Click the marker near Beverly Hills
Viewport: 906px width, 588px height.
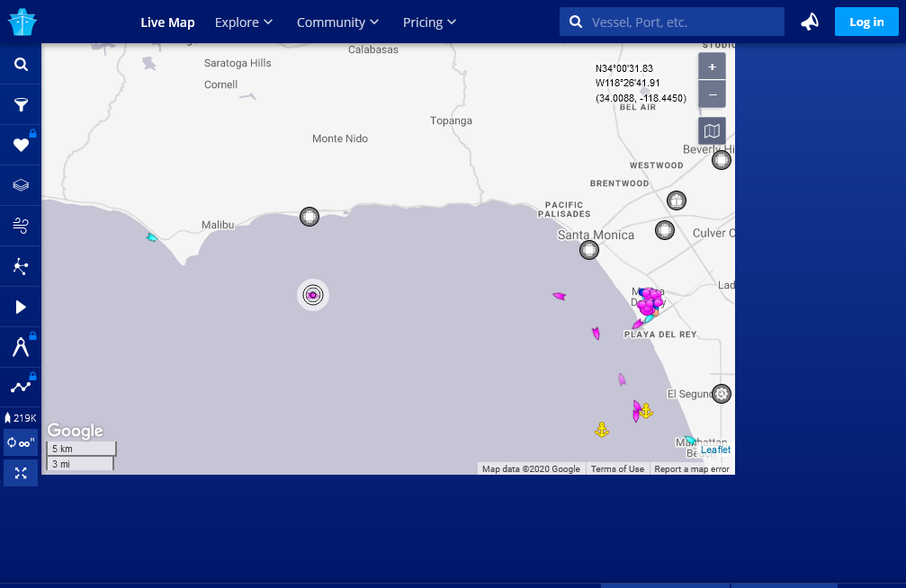721,160
